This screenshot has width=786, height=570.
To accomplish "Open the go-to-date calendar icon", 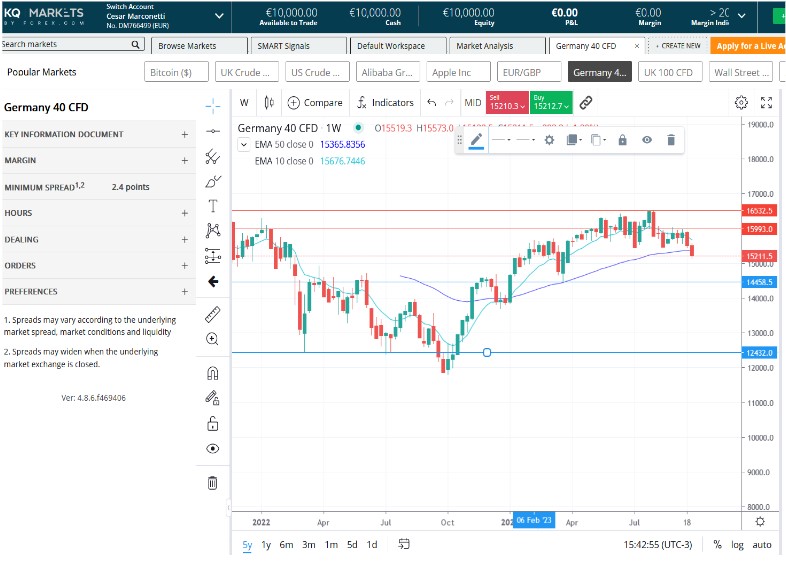I will point(404,544).
